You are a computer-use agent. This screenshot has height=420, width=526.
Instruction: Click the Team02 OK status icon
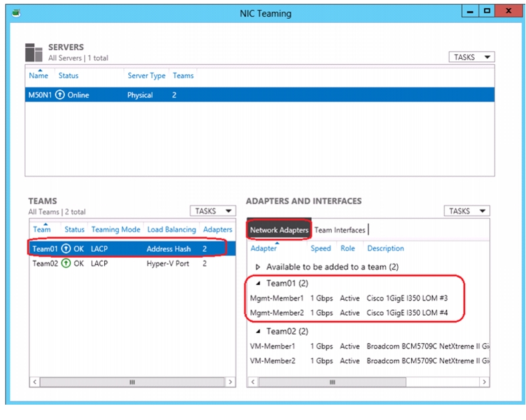click(66, 263)
